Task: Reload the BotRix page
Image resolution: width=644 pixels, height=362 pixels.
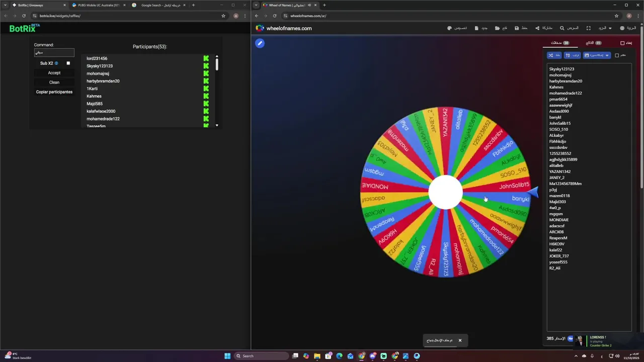Action: pyautogui.click(x=24, y=16)
